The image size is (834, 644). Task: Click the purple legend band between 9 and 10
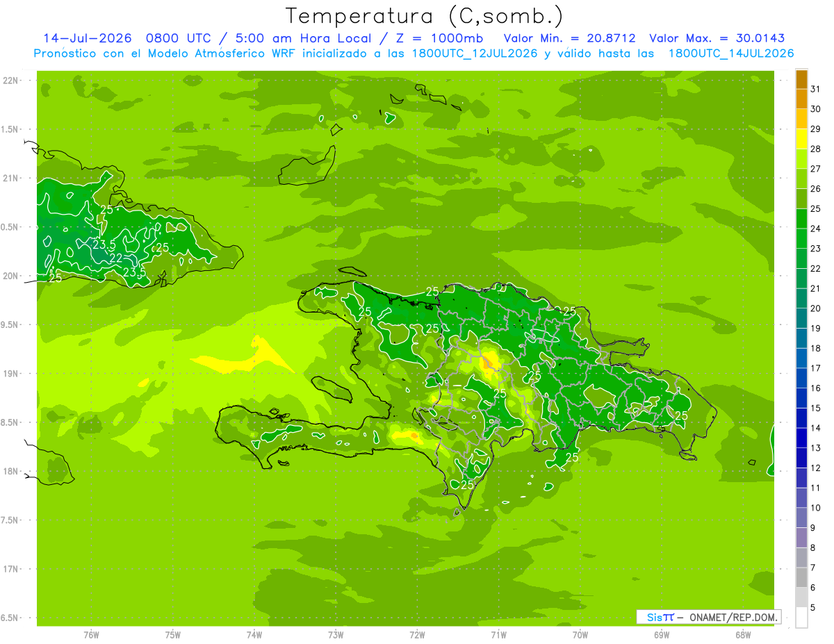(x=801, y=518)
